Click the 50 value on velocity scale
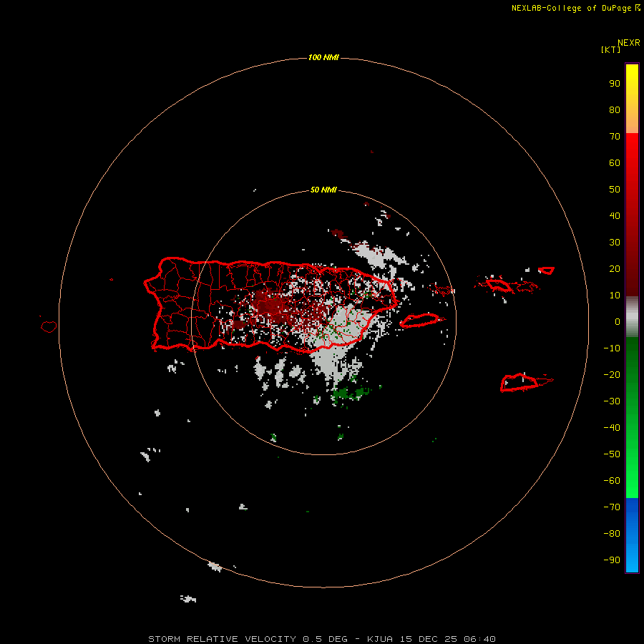 click(x=615, y=190)
